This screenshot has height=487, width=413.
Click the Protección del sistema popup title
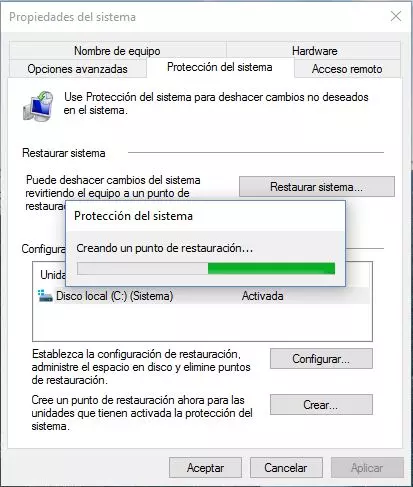coord(133,216)
